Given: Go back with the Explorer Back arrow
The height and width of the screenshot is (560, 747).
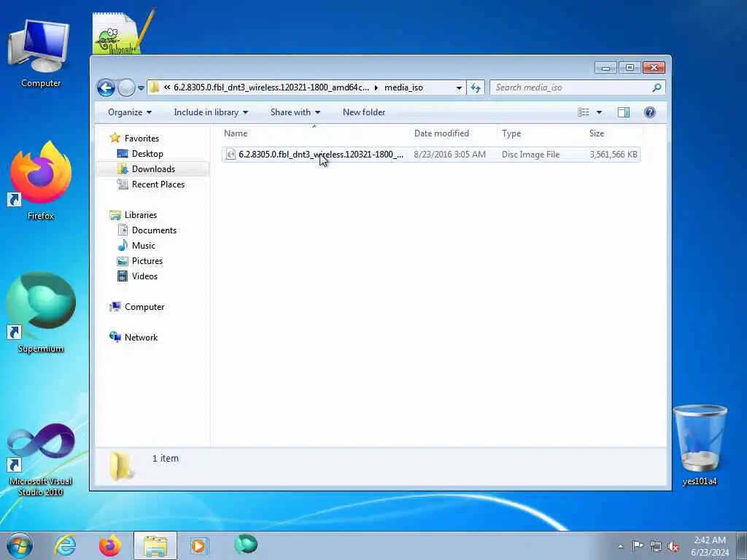Looking at the screenshot, I should click(x=106, y=87).
